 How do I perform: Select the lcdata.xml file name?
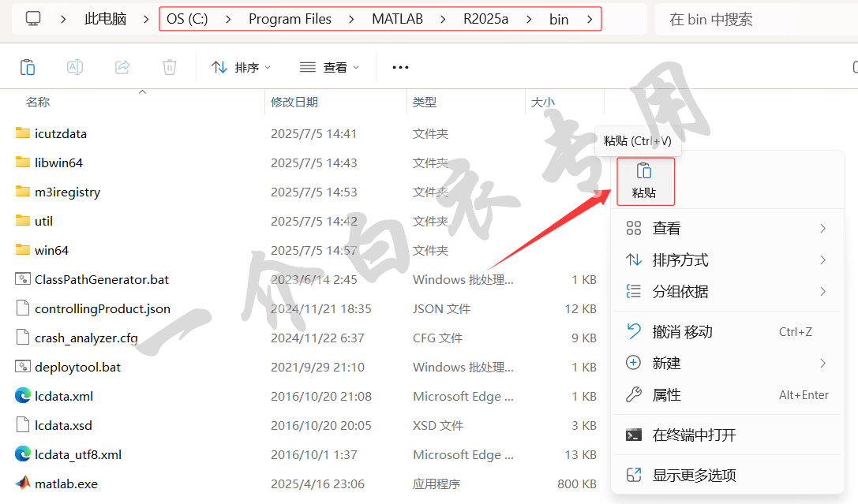point(63,396)
